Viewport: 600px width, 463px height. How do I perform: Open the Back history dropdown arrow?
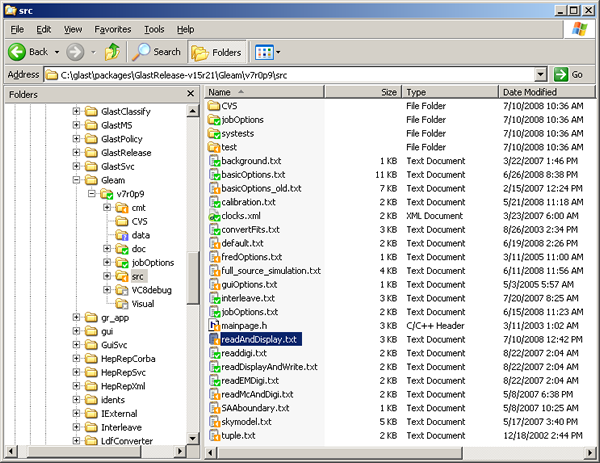[x=57, y=52]
